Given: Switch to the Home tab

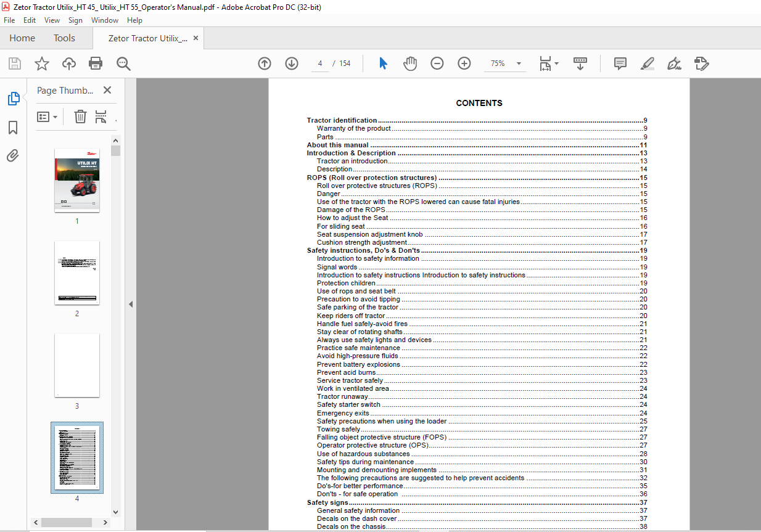Looking at the screenshot, I should 22,38.
